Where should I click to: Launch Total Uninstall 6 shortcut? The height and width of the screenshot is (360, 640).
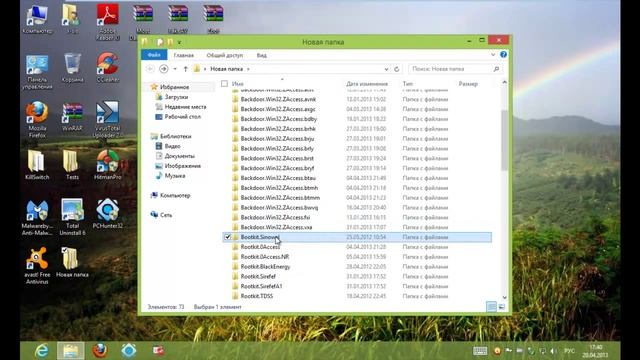click(72, 218)
